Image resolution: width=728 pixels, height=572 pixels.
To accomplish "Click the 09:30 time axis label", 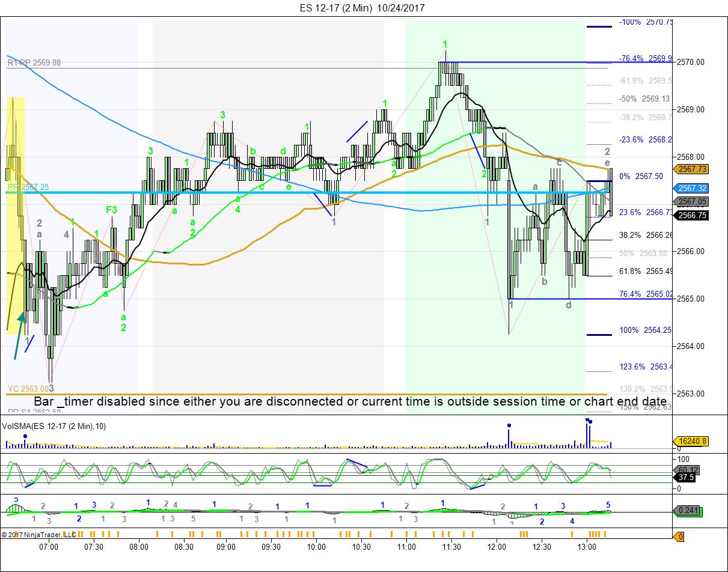I will (271, 547).
